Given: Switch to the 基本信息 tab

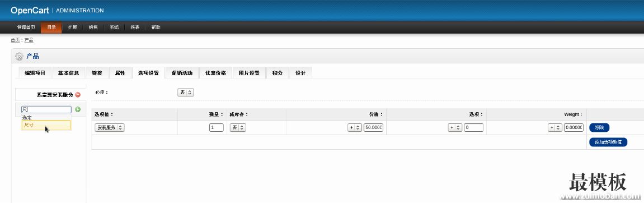Looking at the screenshot, I should pyautogui.click(x=69, y=73).
